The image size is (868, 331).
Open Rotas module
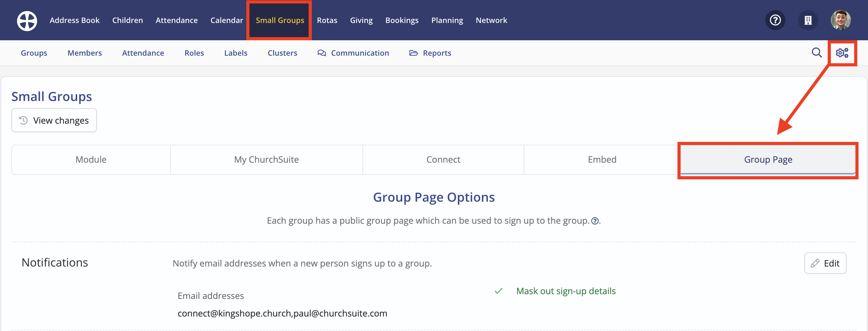[327, 20]
